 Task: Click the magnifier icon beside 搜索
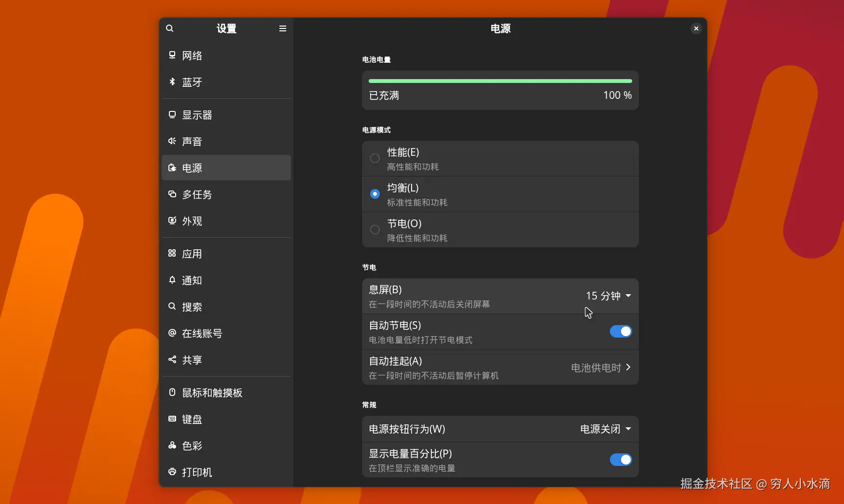(172, 306)
